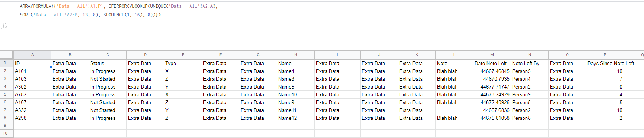Click the ID cell in A1
Screen dimensions: 644x138
[x=32, y=63]
